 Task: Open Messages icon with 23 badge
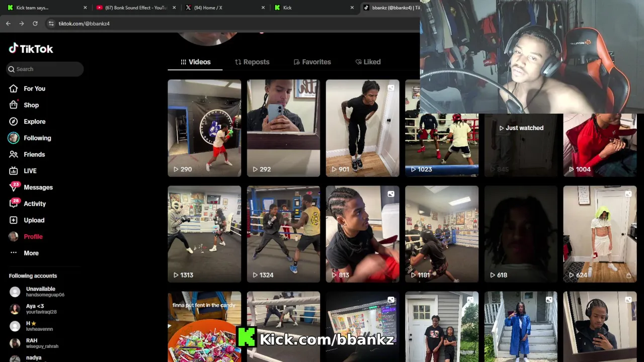tap(14, 187)
